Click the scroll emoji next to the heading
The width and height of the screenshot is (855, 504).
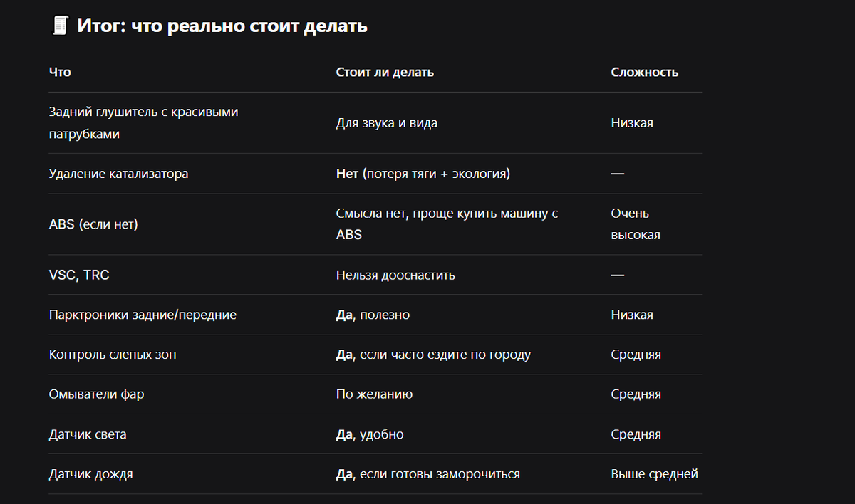[60, 27]
